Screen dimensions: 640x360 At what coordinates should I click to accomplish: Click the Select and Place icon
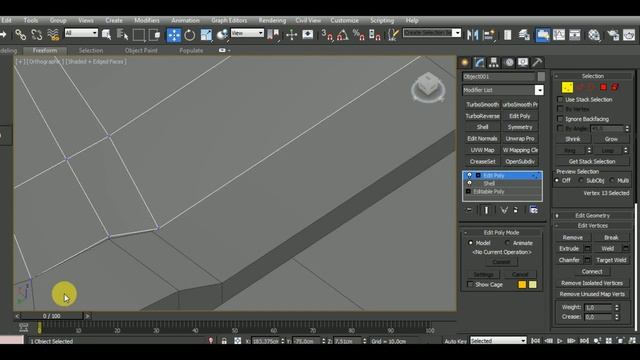222,35
